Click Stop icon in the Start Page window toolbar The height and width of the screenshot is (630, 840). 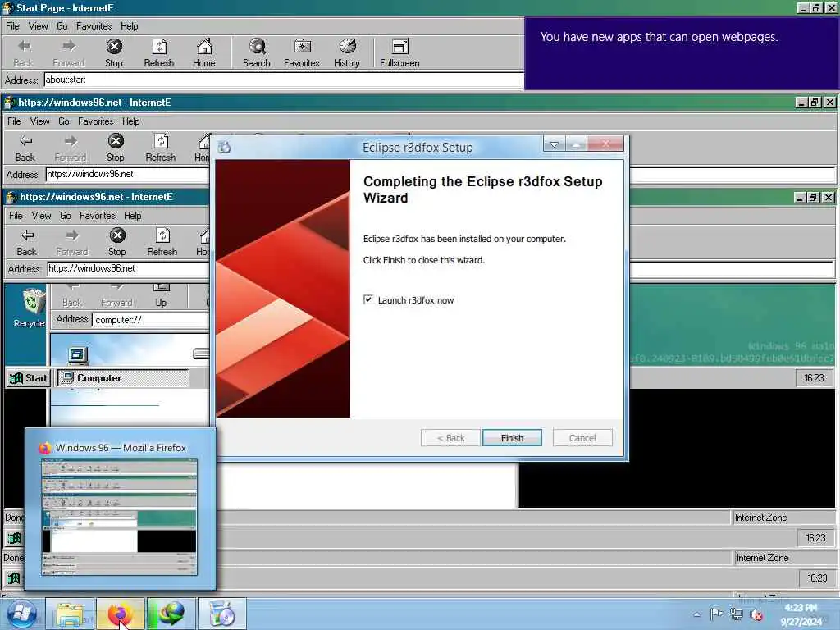[x=113, y=53]
